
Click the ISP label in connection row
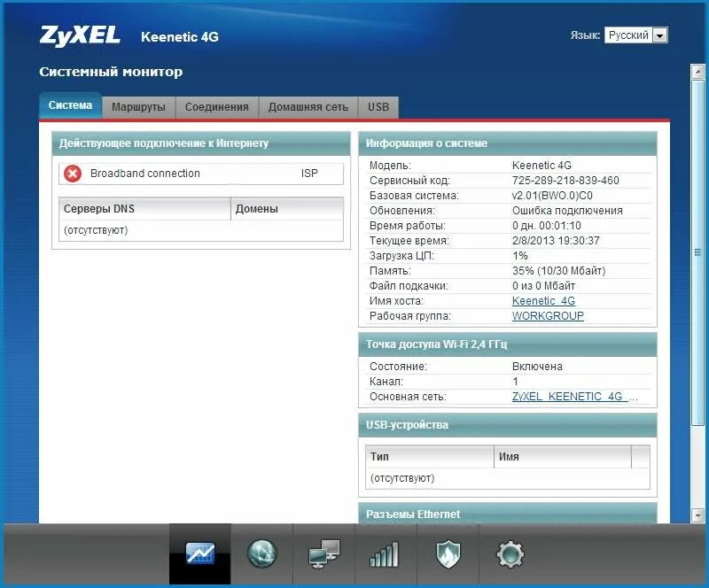tap(309, 174)
